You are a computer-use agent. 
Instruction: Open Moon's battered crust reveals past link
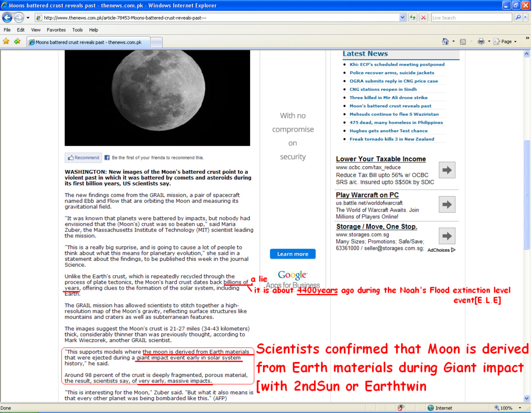click(390, 106)
